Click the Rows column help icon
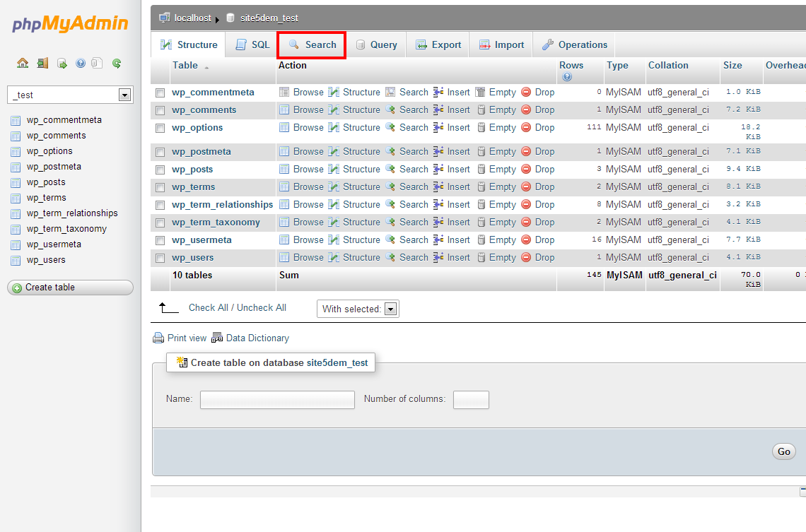Image resolution: width=806 pixels, height=532 pixels. 567,76
